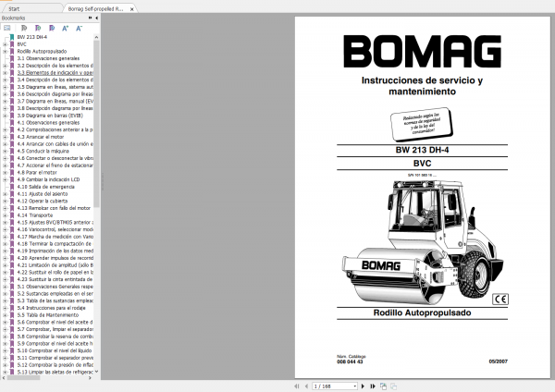The height and width of the screenshot is (392, 555).
Task: Expand the 5.5 Tabla de Mantenimiento node
Action: (x=5, y=315)
